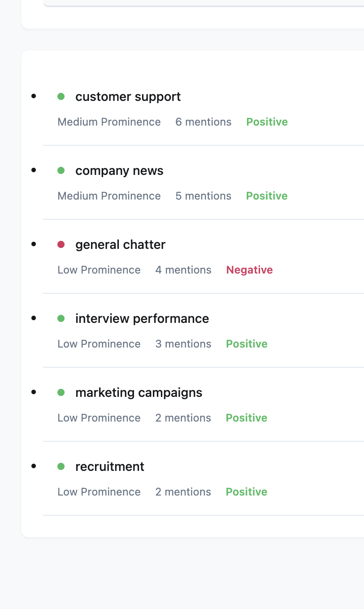Click the green dot beside marketing campaigns
364x609 pixels.
click(x=61, y=392)
